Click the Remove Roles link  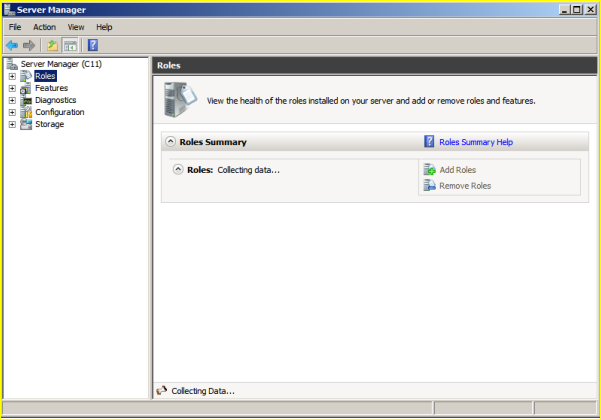click(465, 186)
